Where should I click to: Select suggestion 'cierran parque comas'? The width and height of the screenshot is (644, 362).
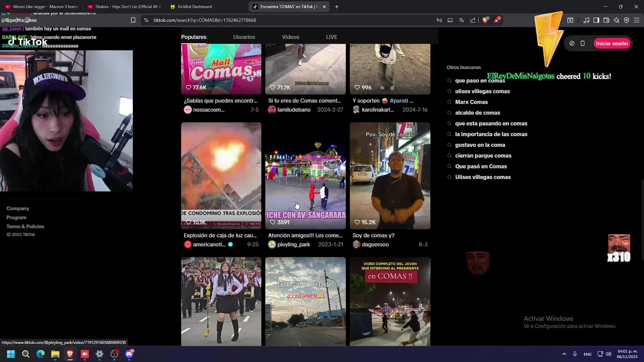[483, 155]
